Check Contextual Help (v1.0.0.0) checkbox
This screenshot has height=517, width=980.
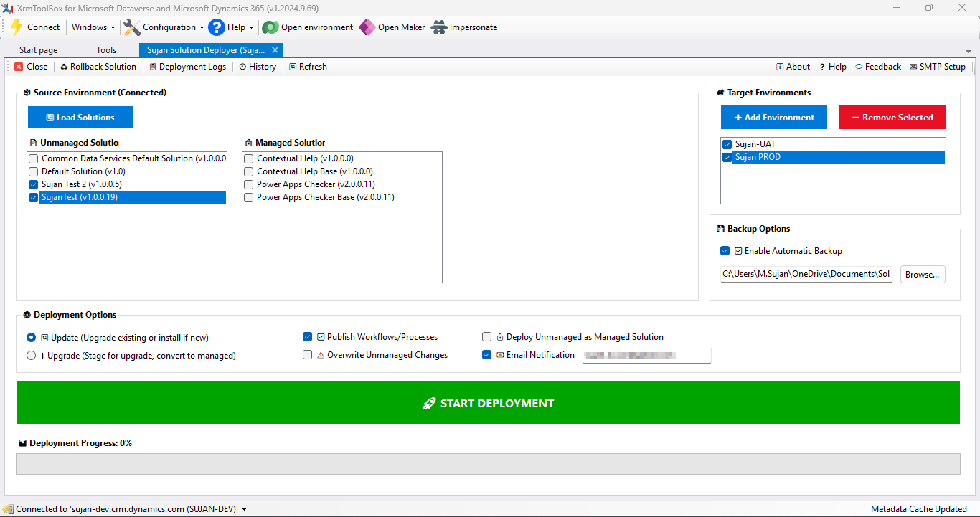tap(248, 158)
